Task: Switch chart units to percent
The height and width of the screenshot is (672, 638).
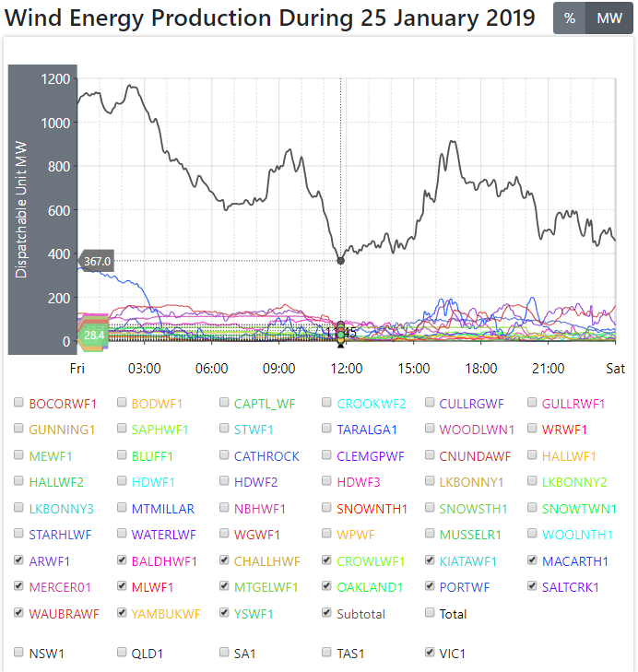Action: 570,18
